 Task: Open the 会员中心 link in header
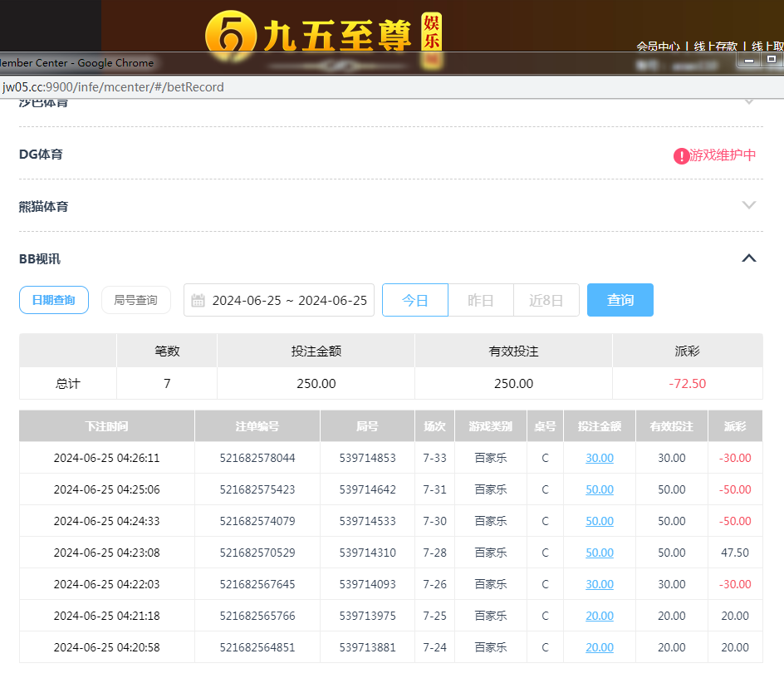pos(658,47)
